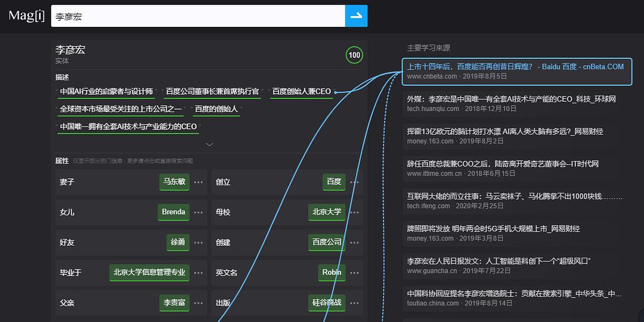Viewport: 644px width, 322px height.
Task: Click the green score badge 100
Action: tap(354, 55)
